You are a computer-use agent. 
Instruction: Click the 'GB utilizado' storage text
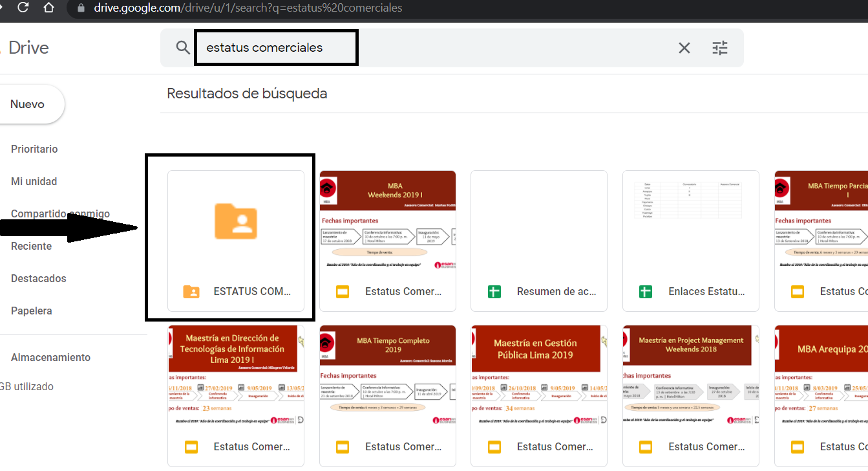coord(26,386)
